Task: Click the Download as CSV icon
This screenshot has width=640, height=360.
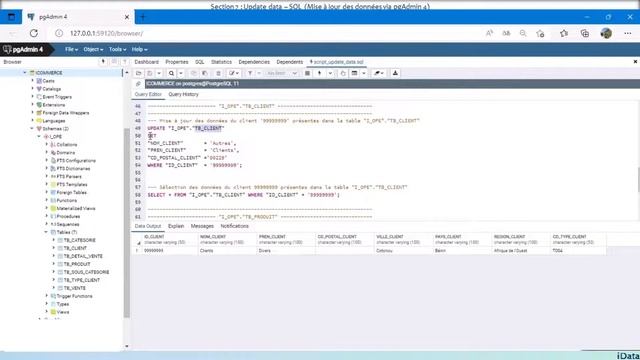Action: 395,73
